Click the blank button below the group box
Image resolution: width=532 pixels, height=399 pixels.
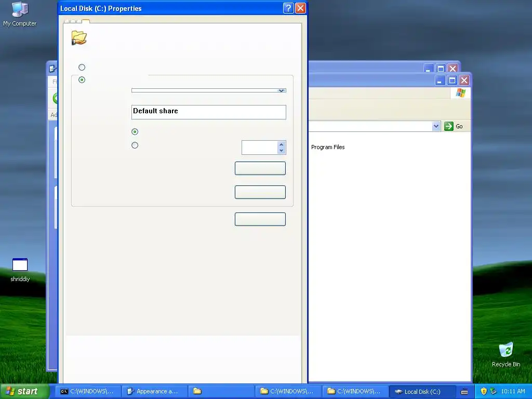tap(260, 219)
